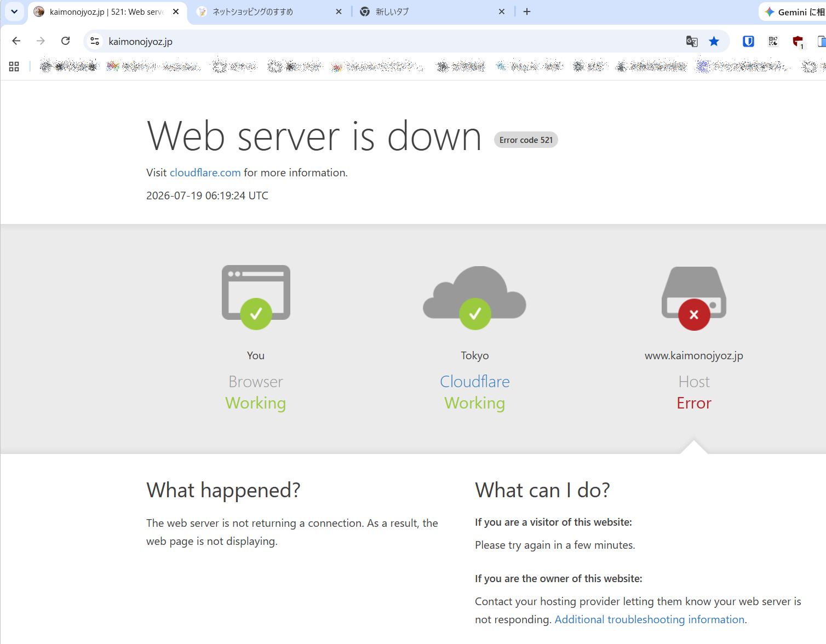This screenshot has height=644, width=826.
Task: Open site information icon in address bar
Action: click(x=95, y=41)
